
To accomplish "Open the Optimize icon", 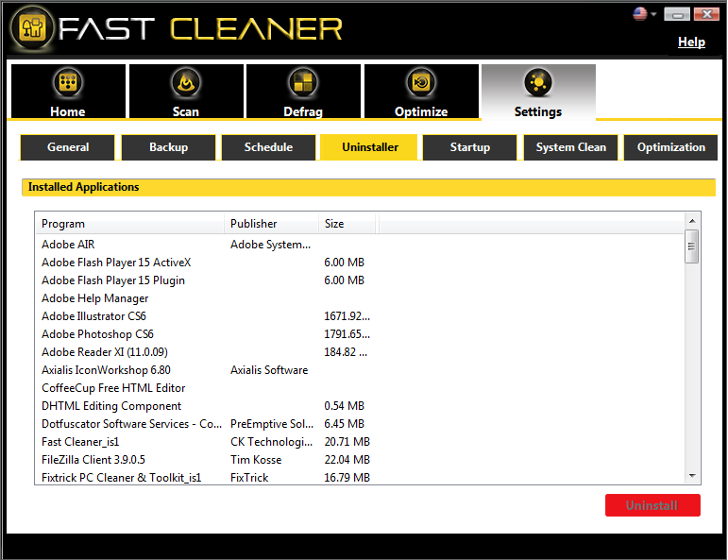I will pyautogui.click(x=421, y=83).
